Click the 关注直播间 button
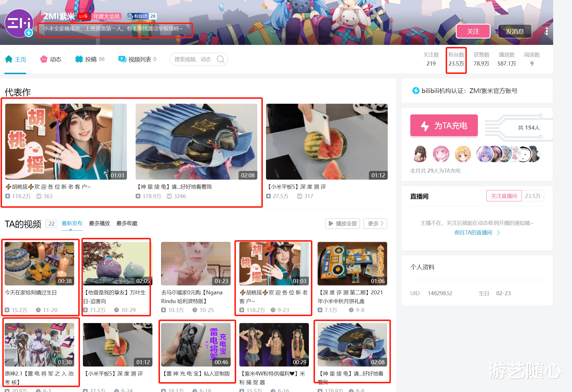 (x=504, y=196)
